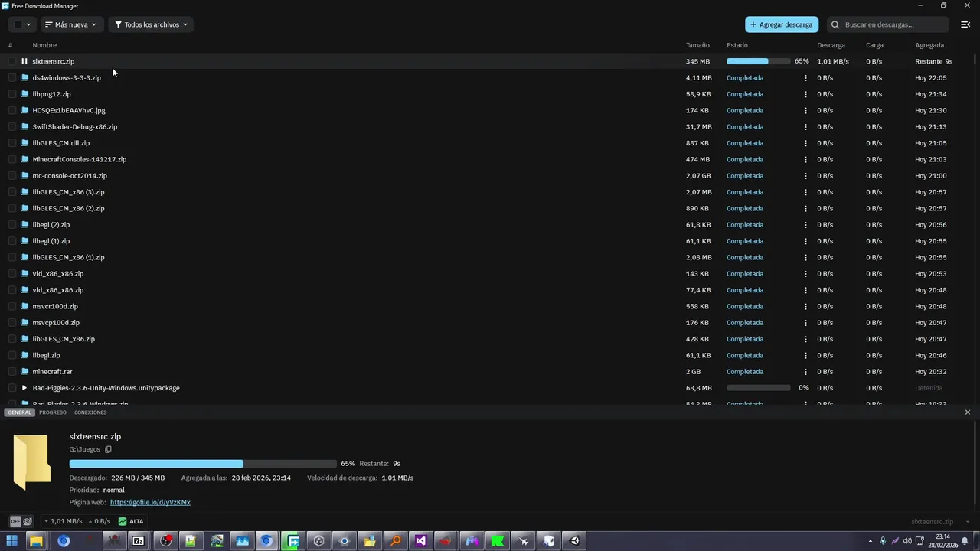
Task: Click folder icon of msvcr100d.zip
Action: [x=24, y=306]
